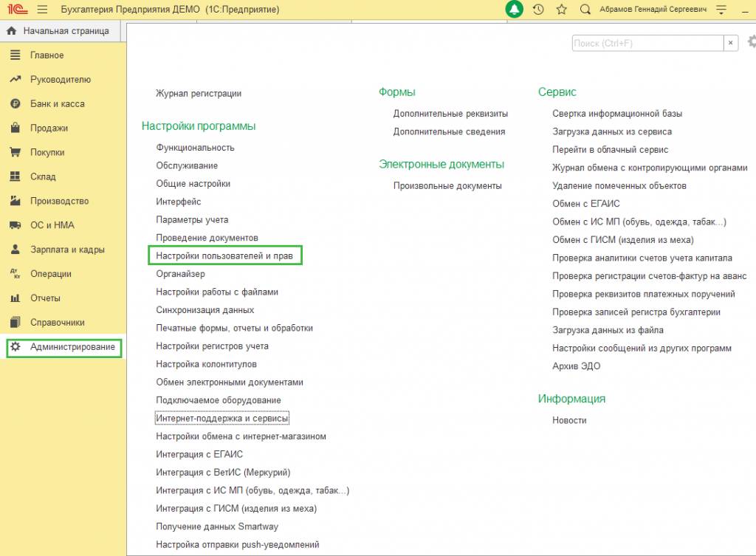Viewport: 756px width, 556px height.
Task: Open Новости under Информация
Action: tap(569, 420)
